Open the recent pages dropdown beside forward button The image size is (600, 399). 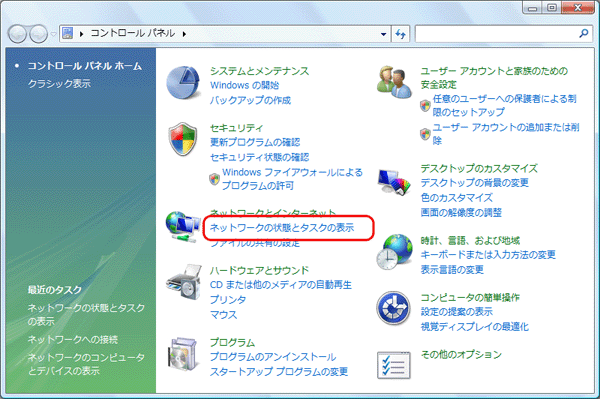click(53, 34)
